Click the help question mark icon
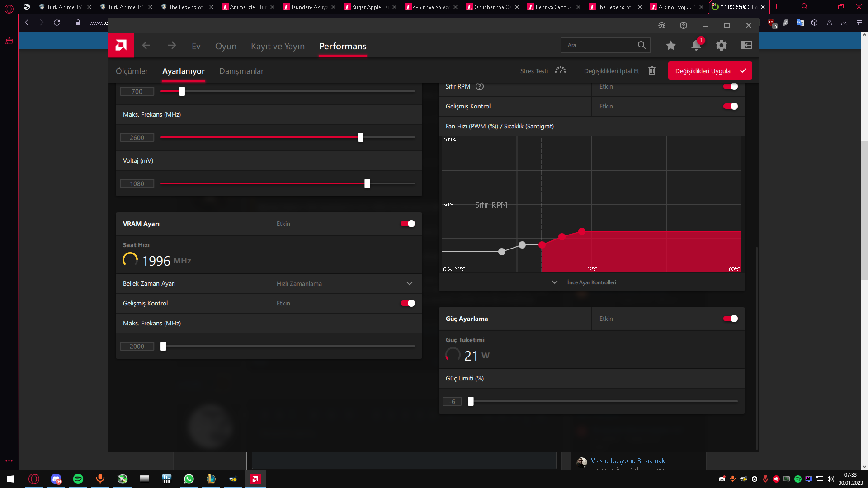This screenshot has width=868, height=488. 683,25
